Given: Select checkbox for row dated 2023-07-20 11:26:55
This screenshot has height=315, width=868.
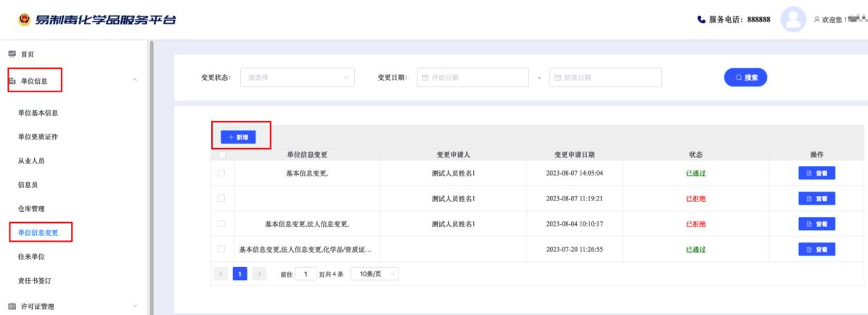Looking at the screenshot, I should click(222, 249).
